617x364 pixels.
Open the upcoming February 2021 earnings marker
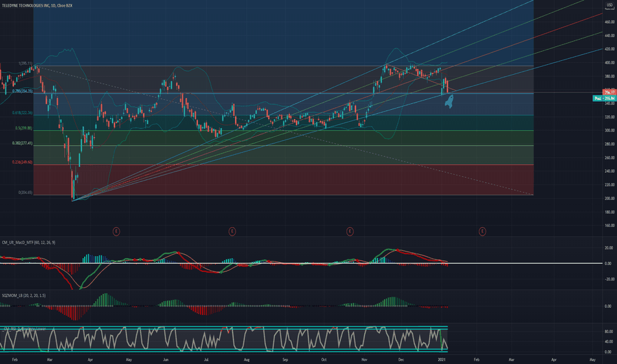[x=482, y=232]
